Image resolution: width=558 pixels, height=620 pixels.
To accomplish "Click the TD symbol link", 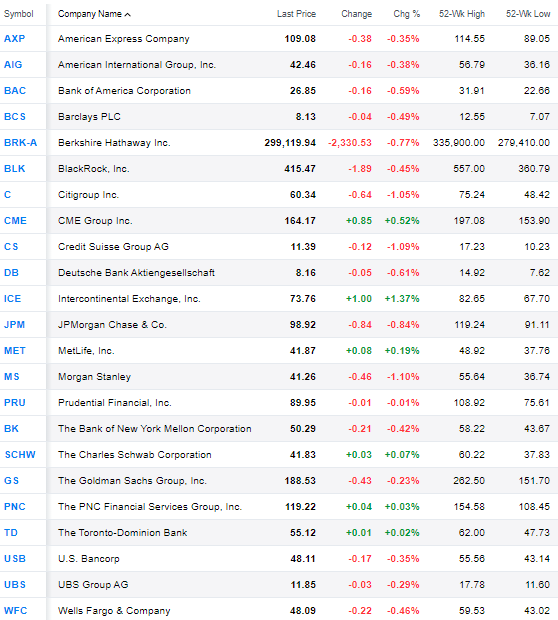I will click(11, 533).
